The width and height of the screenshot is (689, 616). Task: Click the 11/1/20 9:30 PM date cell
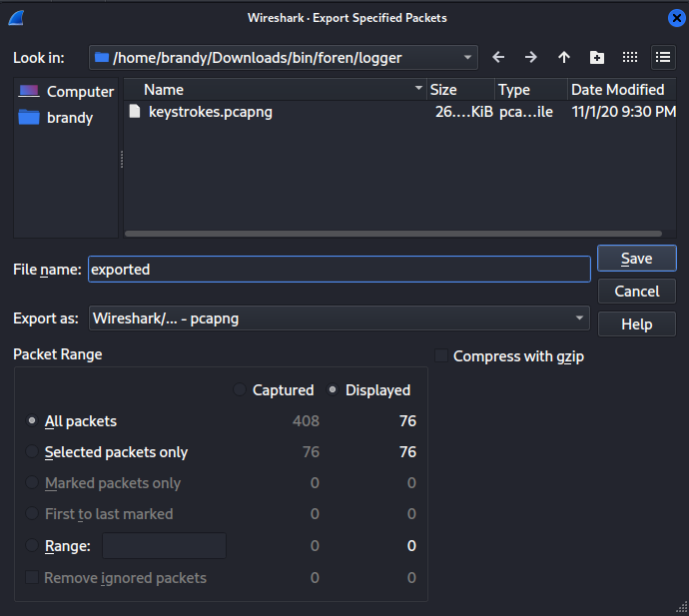[x=623, y=112]
